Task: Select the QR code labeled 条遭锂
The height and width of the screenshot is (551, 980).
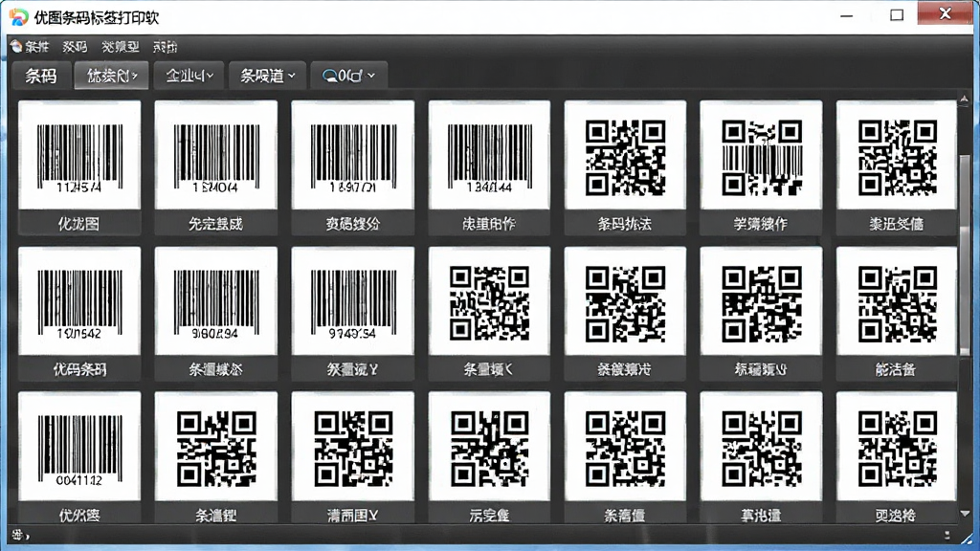Action: coord(215,458)
